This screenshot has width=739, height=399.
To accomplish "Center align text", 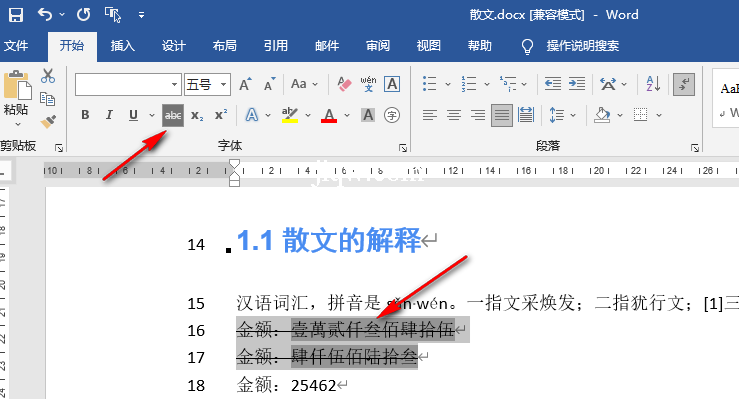I will point(454,115).
